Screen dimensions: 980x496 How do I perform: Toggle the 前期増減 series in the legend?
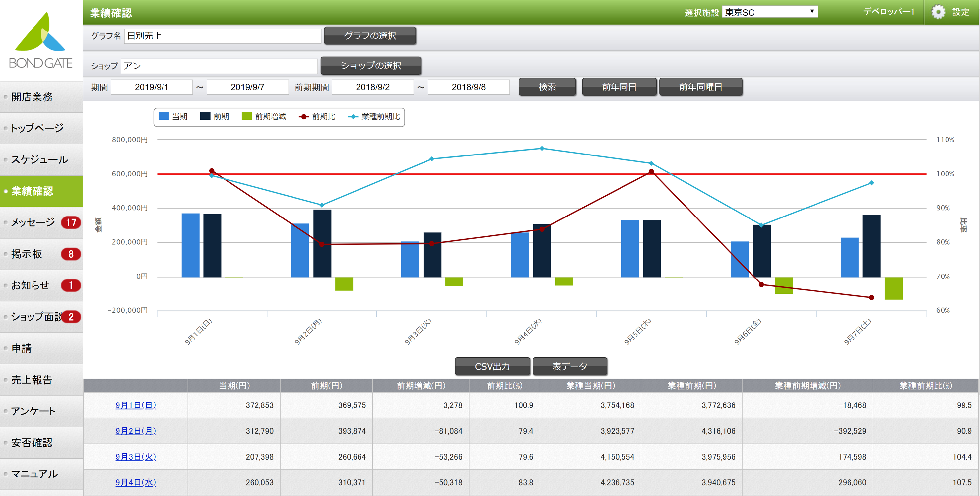pos(264,116)
